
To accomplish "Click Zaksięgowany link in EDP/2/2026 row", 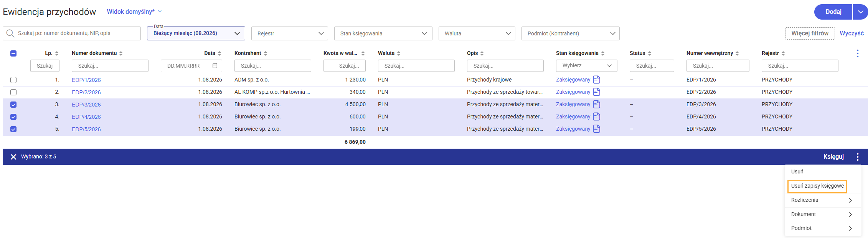I will pyautogui.click(x=573, y=92).
